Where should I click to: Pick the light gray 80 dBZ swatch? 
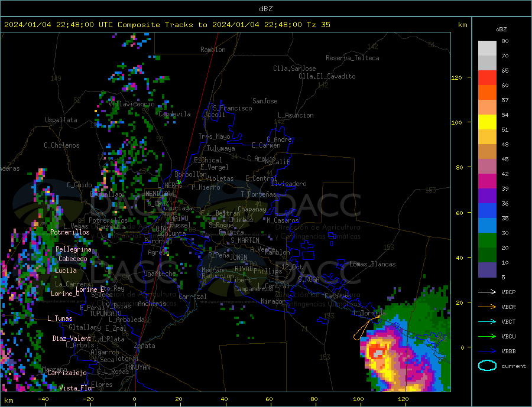[x=487, y=48]
